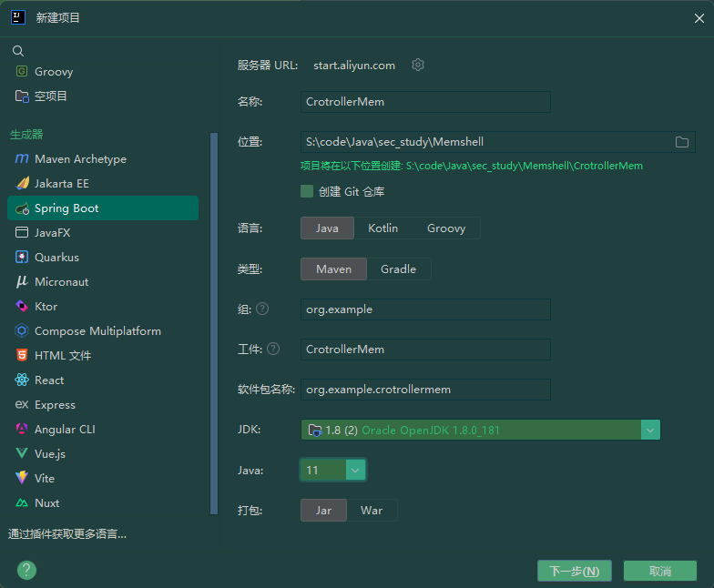This screenshot has height=588, width=714.
Task: Click 取消 button
Action: pos(660,571)
